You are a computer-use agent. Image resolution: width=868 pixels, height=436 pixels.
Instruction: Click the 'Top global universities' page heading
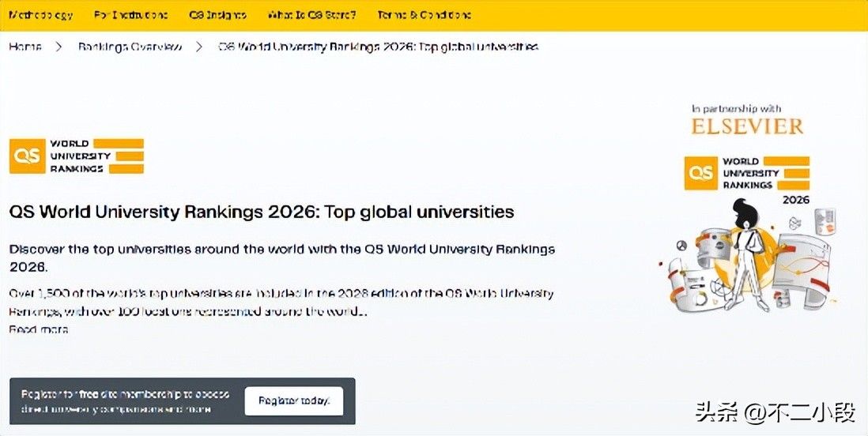click(262, 212)
